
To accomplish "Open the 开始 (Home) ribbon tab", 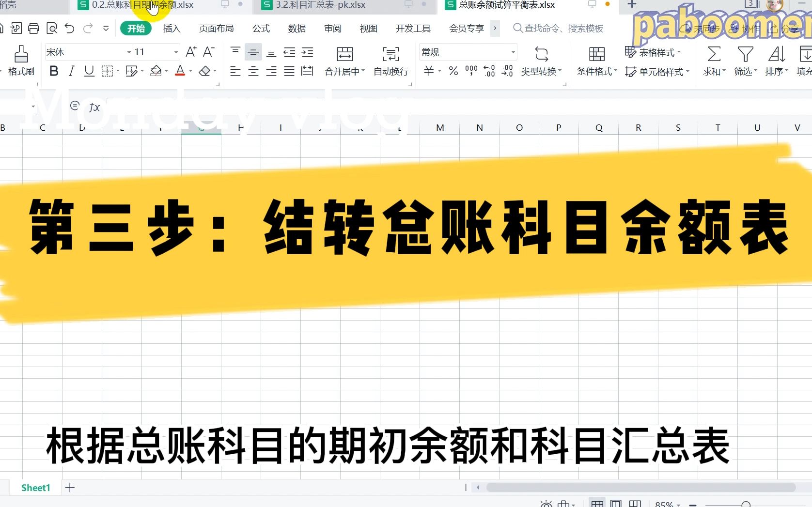I will point(136,29).
